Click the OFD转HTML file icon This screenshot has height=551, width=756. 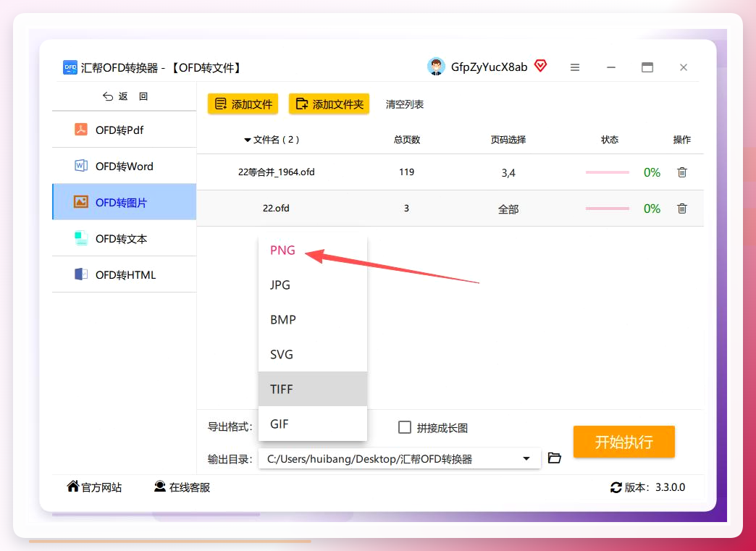click(x=80, y=274)
